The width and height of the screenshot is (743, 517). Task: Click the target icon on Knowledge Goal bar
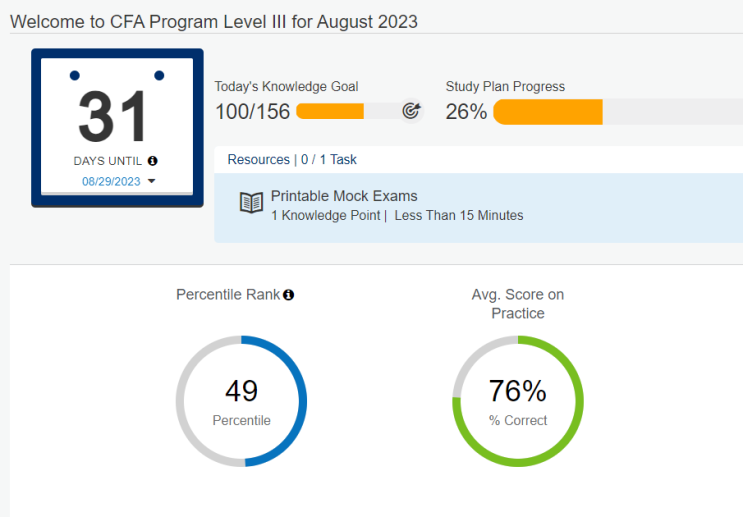[x=411, y=111]
